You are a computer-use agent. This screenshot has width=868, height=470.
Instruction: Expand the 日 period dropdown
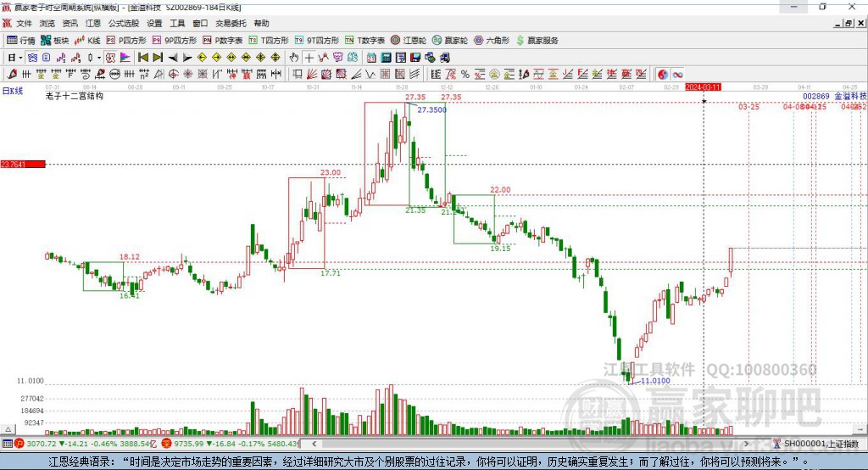(x=20, y=58)
